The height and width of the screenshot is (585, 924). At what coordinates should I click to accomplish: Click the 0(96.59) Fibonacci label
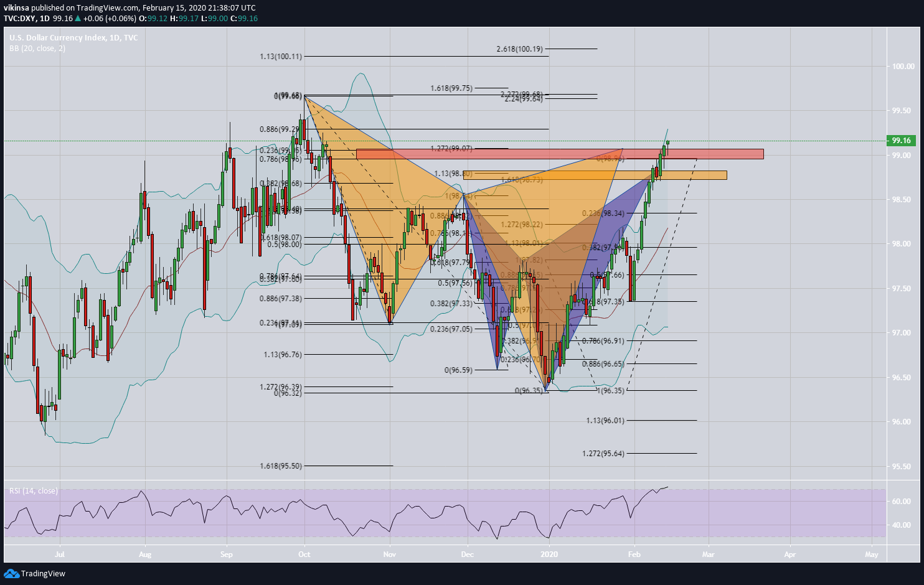(459, 370)
